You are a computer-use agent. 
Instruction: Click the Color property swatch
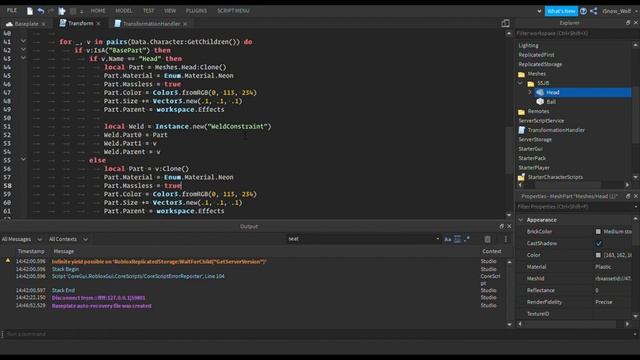tap(598, 255)
